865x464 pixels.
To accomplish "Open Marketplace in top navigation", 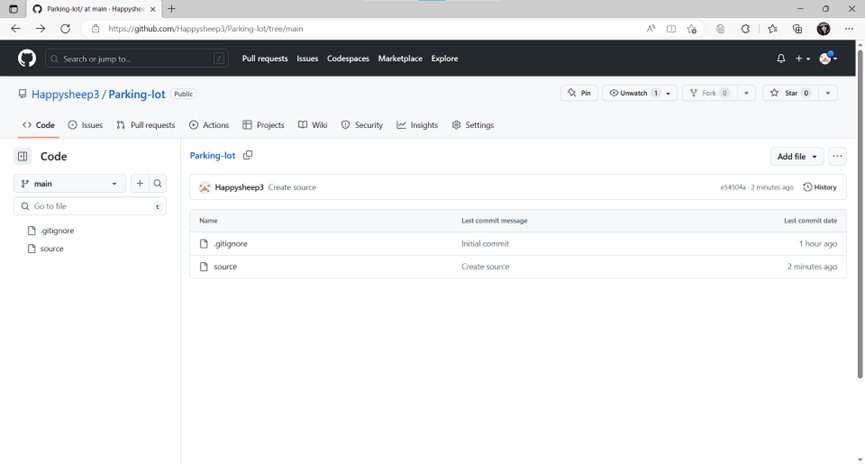I will 400,58.
